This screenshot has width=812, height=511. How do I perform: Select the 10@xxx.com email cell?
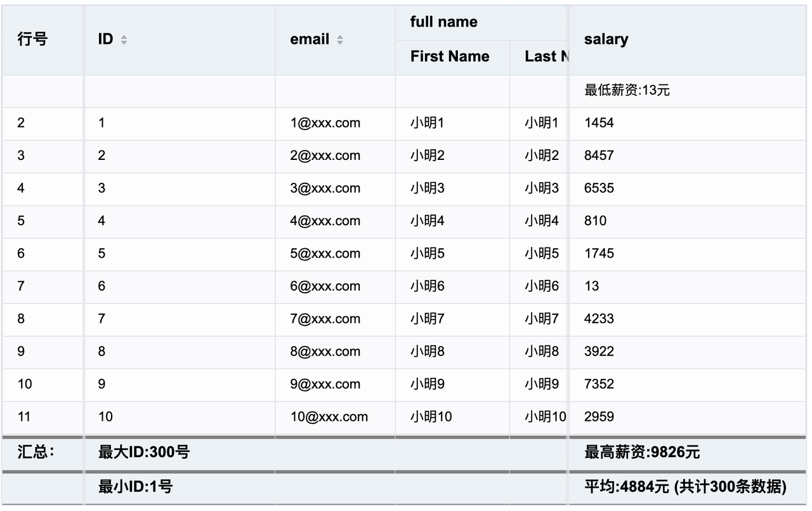click(x=329, y=417)
